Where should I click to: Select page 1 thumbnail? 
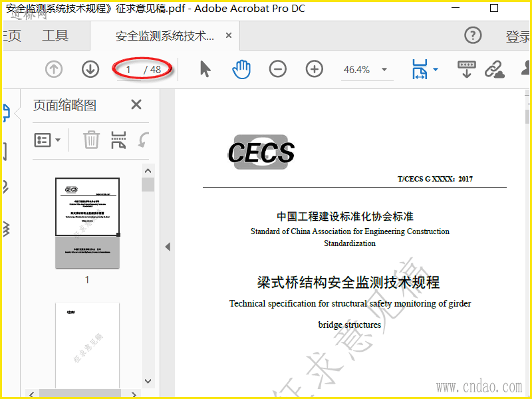87,223
